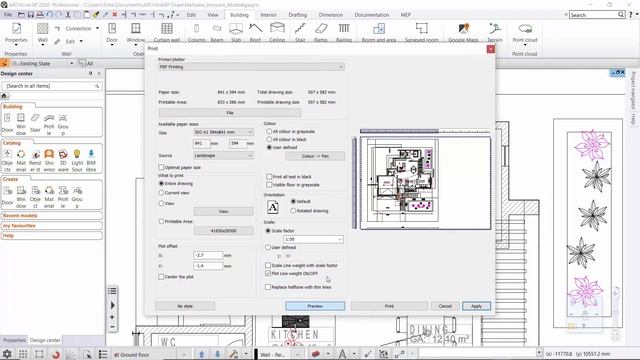Expand the Wall tool dropdown arrow
This screenshot has width=640, height=360.
42,45
